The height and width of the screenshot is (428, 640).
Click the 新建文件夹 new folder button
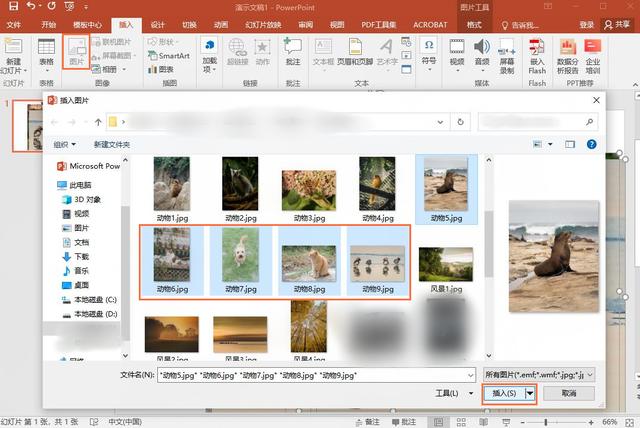tap(112, 144)
